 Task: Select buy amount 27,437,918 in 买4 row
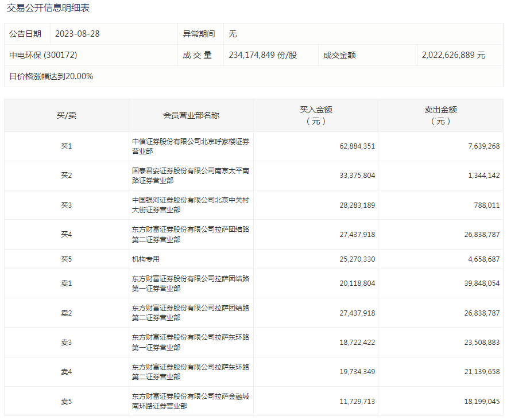click(357, 234)
